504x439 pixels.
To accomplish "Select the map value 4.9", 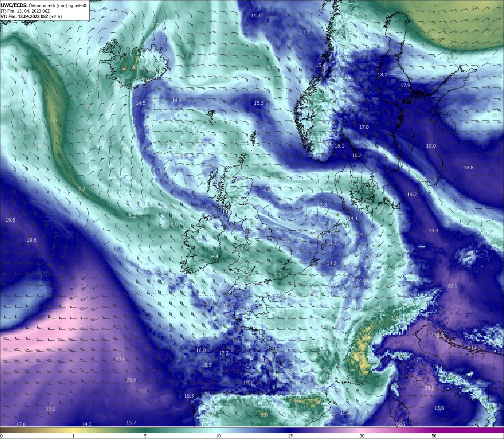I will pyautogui.click(x=244, y=248).
